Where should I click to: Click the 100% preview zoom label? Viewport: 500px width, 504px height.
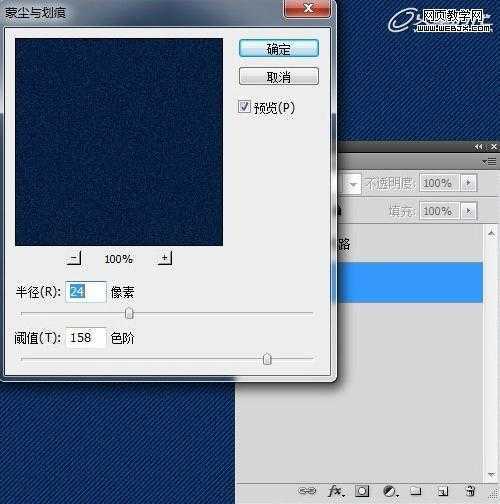coord(119,259)
